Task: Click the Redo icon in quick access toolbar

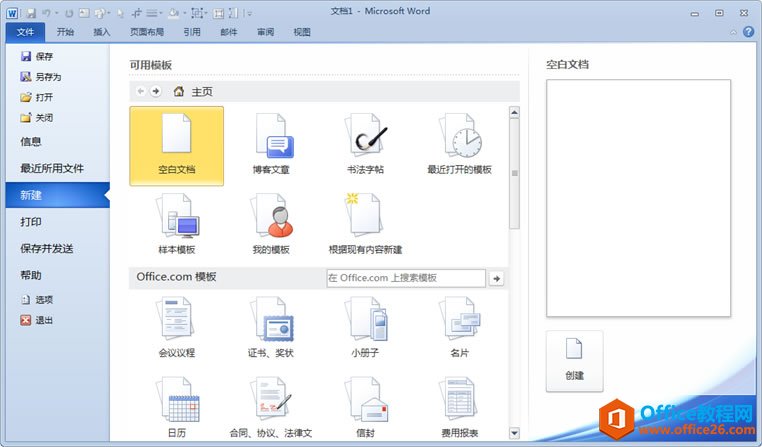Action: (x=69, y=13)
